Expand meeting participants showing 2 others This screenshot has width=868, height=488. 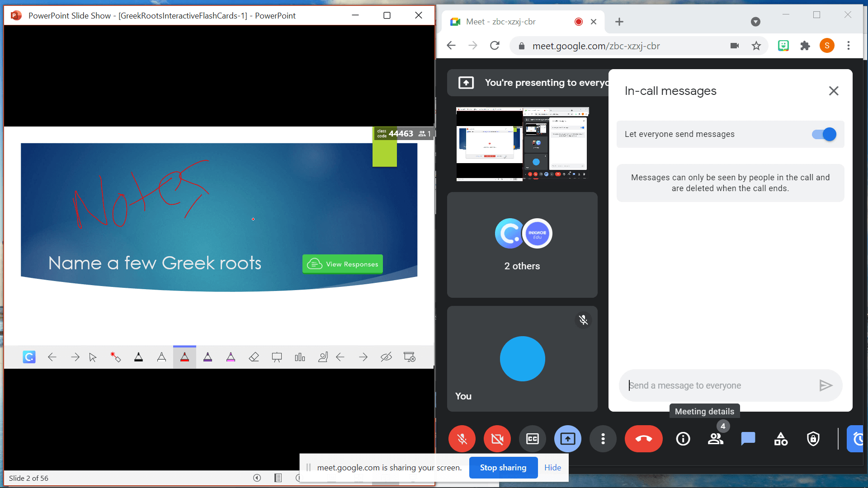523,245
